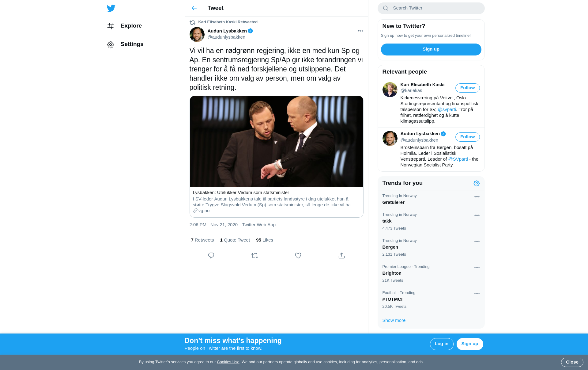Open Trends settings gear icon

[477, 183]
